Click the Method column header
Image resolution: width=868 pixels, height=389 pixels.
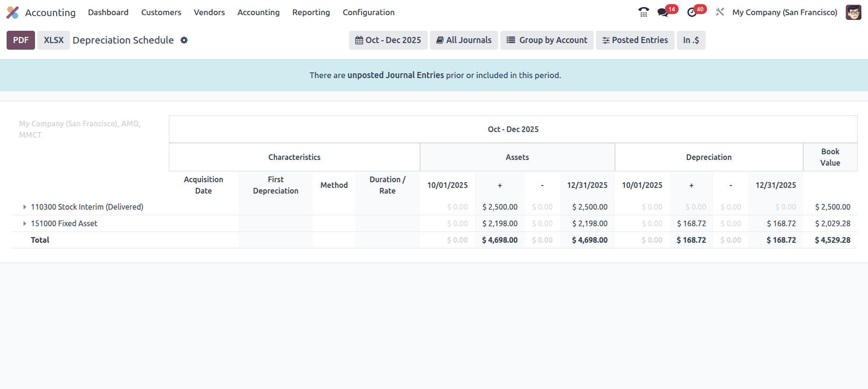click(334, 185)
